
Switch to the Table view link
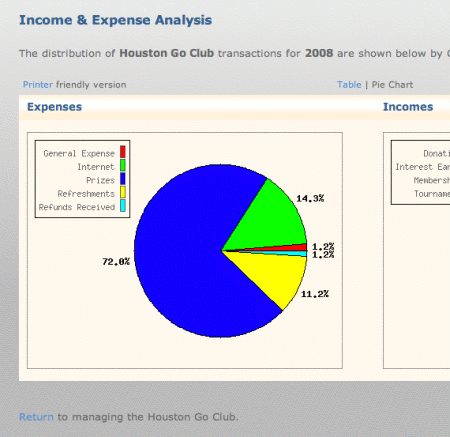349,85
